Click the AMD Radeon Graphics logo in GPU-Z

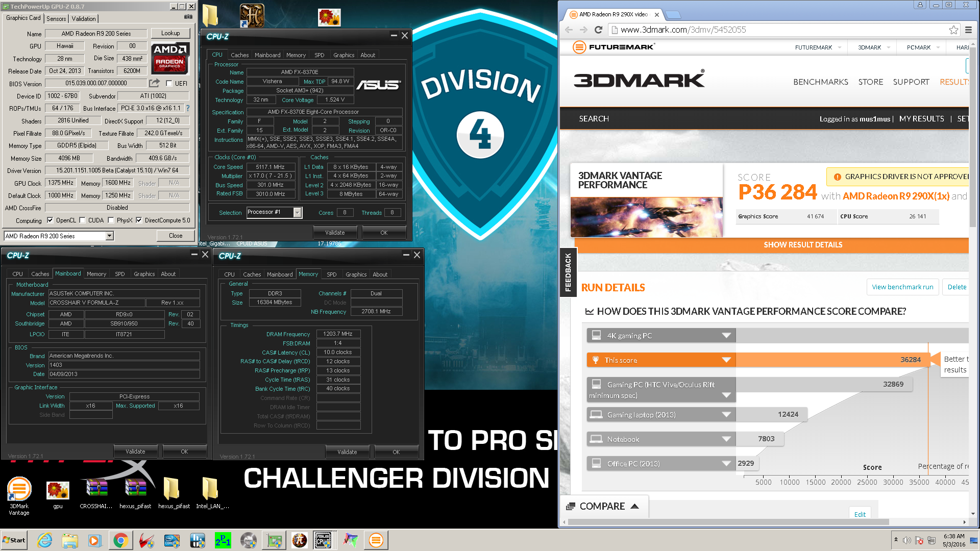point(170,59)
